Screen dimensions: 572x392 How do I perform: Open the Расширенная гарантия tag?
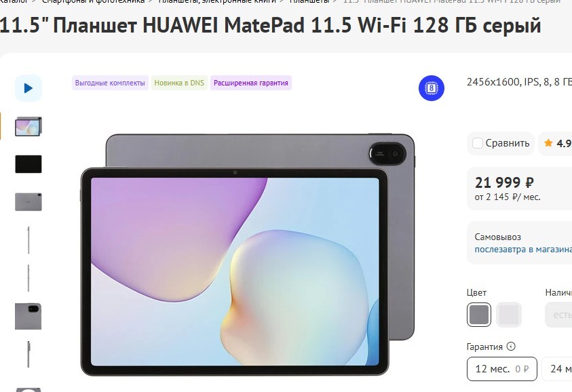pyautogui.click(x=250, y=83)
